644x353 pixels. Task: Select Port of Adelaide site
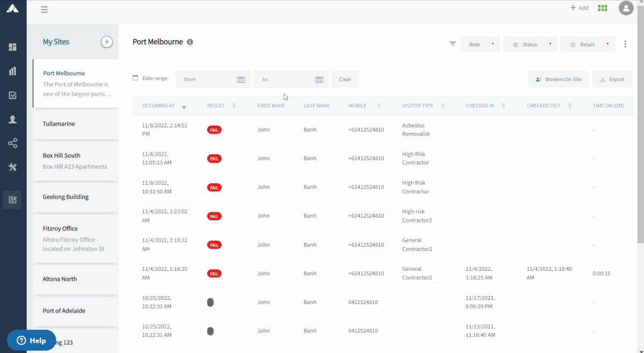76,311
